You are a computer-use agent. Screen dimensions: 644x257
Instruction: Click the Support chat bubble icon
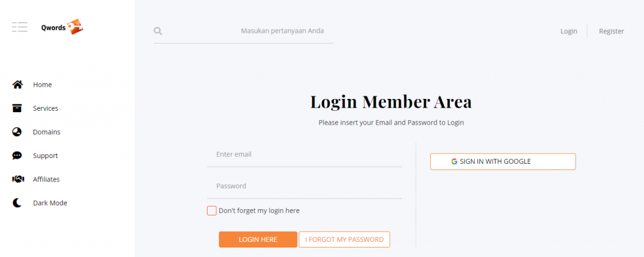(18, 156)
